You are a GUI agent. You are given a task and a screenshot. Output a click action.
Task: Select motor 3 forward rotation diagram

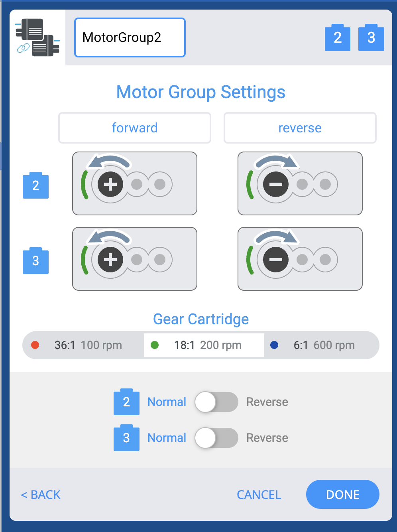coord(135,259)
